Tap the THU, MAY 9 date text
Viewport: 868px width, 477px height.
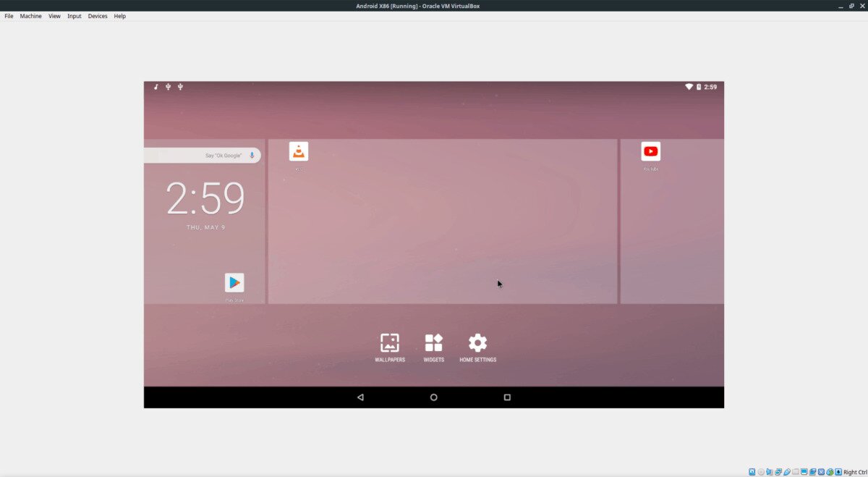[205, 227]
